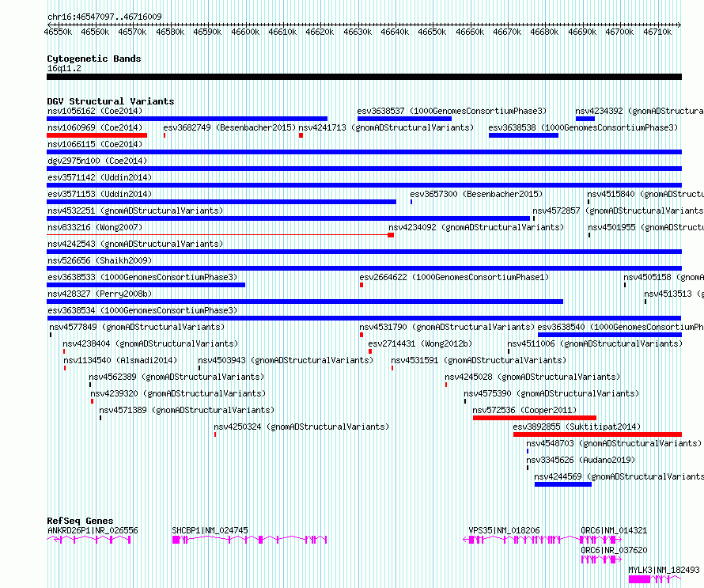
Task: Click the nsv1056162 (Coe2014) variant label
Action: (x=95, y=111)
